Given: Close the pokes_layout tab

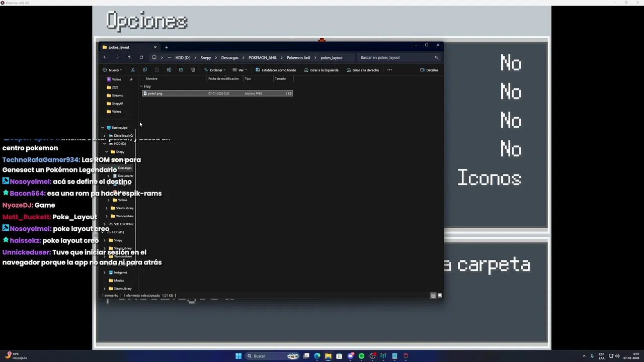Looking at the screenshot, I should (x=155, y=47).
